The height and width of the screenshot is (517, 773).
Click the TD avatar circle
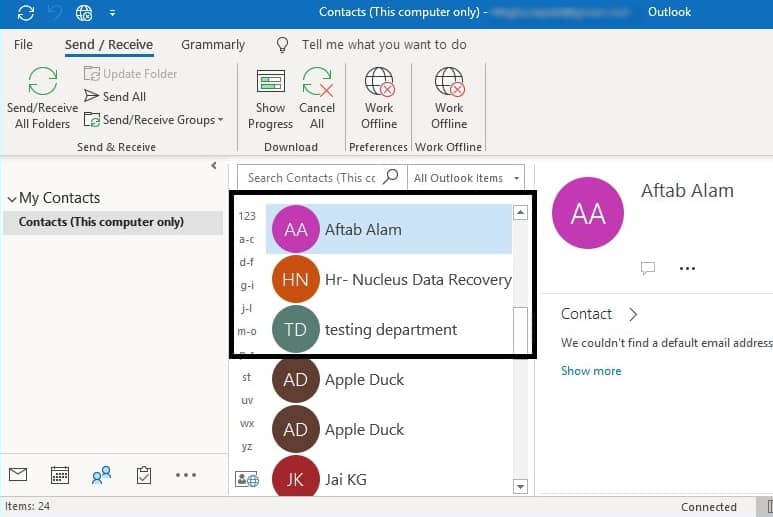pyautogui.click(x=296, y=329)
